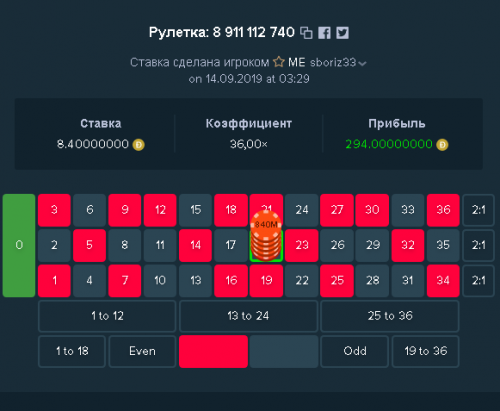
Task: Click the star icon beside ME
Action: coord(279,62)
